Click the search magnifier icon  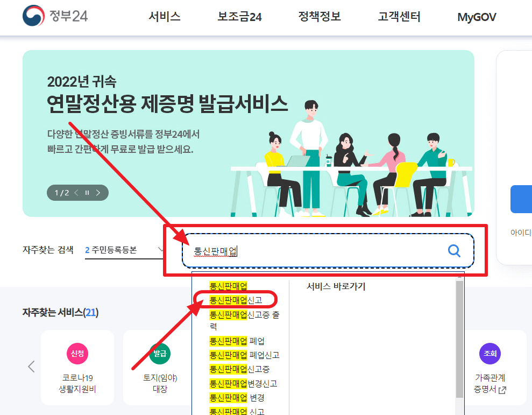[x=453, y=250]
